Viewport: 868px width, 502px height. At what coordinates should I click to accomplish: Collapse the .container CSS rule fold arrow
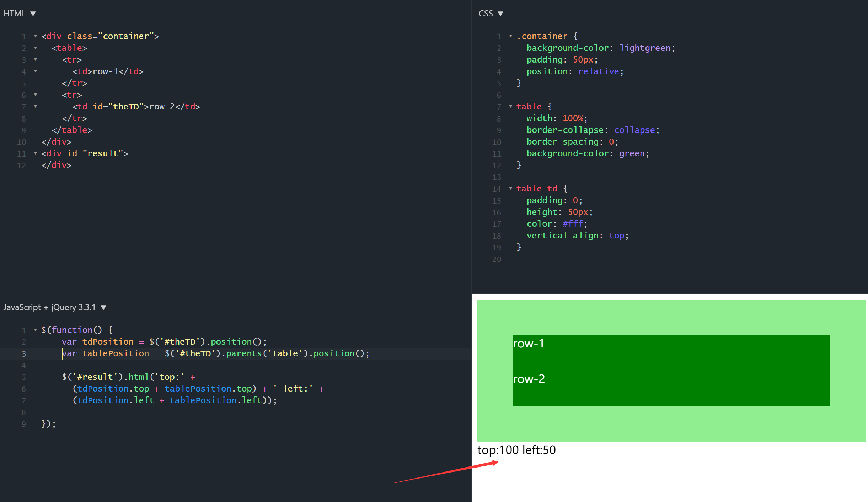click(x=511, y=36)
